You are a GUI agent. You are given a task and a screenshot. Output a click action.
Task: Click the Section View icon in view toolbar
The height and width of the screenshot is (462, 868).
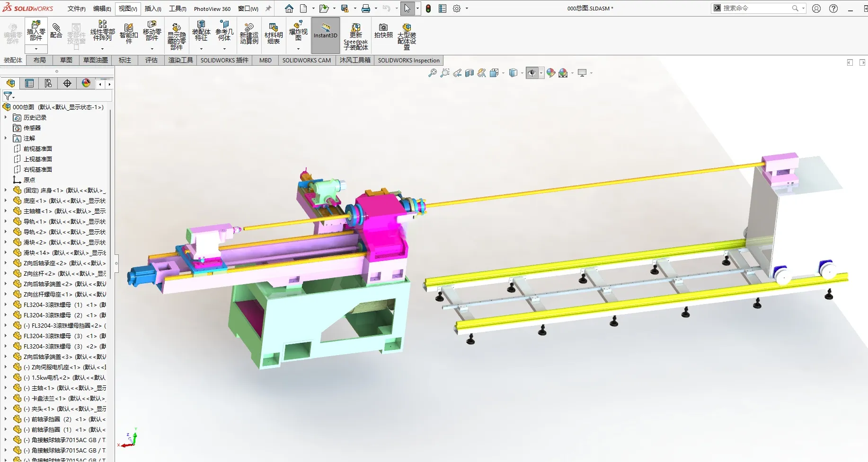point(469,73)
